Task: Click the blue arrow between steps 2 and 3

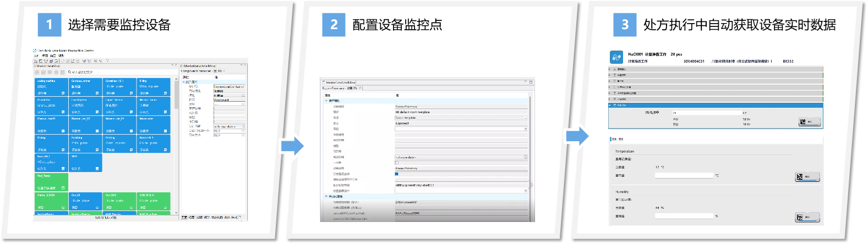Action: (577, 136)
